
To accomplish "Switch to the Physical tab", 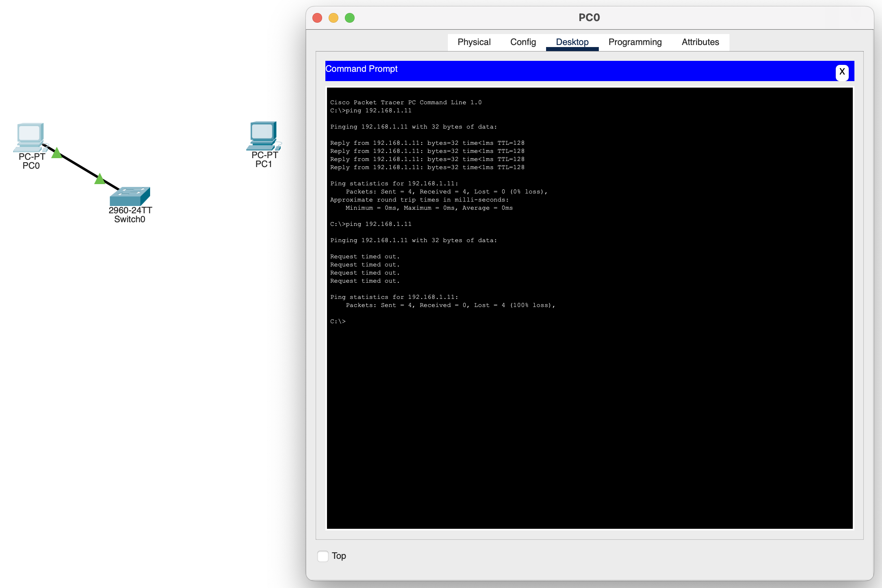I will (x=474, y=42).
